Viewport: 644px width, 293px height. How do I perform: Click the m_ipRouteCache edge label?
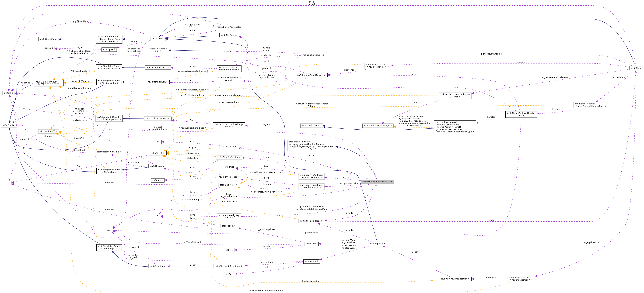point(349,184)
